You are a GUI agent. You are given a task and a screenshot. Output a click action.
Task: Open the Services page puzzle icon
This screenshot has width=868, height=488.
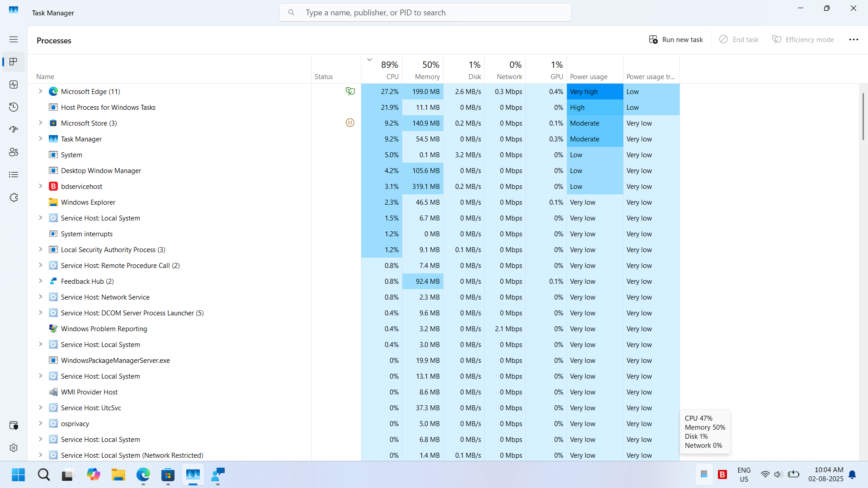pos(14,197)
